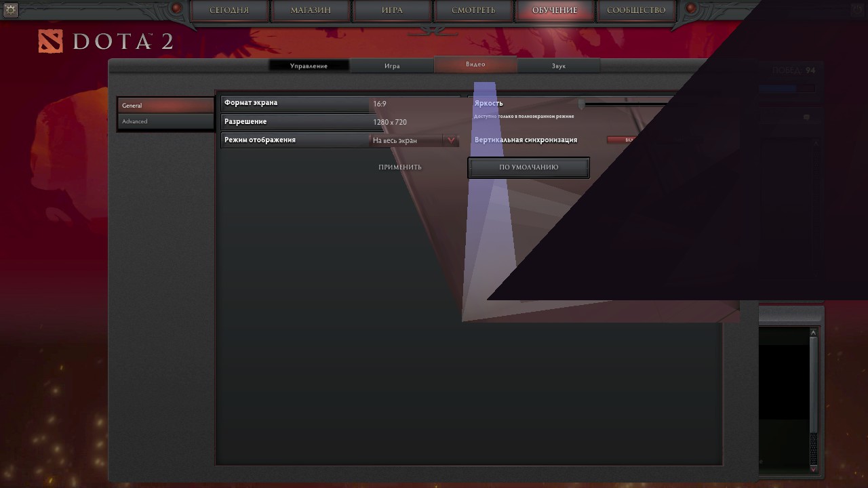Open the Обучение top menu
Image resolution: width=868 pixels, height=488 pixels.
tap(555, 10)
